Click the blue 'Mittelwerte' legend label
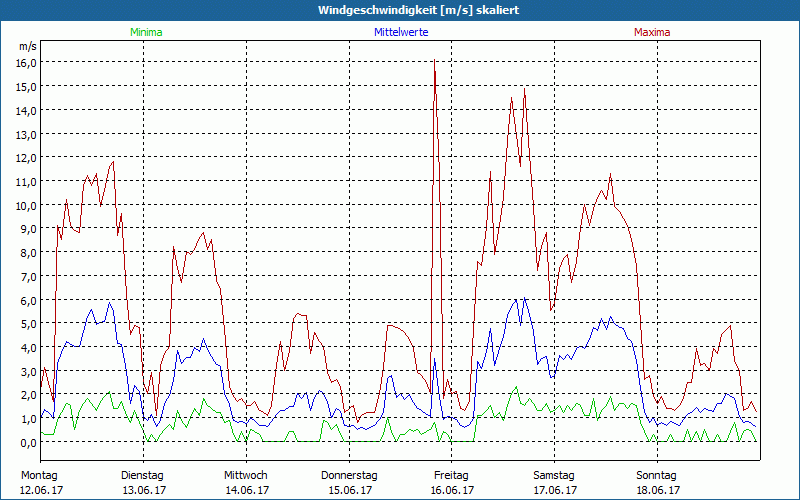This screenshot has width=800, height=500. 401,32
